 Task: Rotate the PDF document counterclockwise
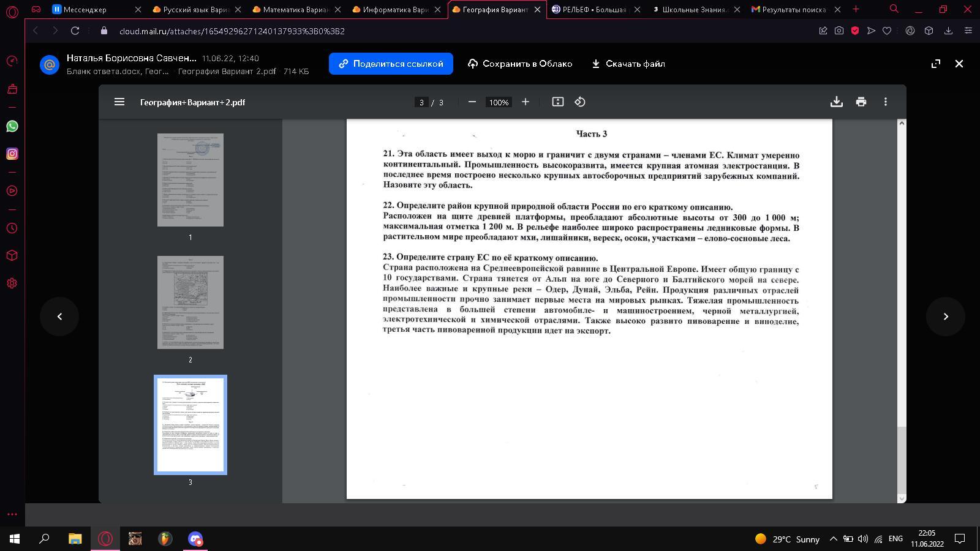tap(580, 102)
